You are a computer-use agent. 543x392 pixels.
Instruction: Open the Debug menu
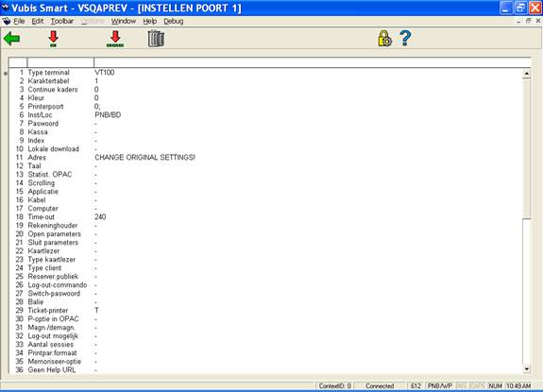(174, 21)
